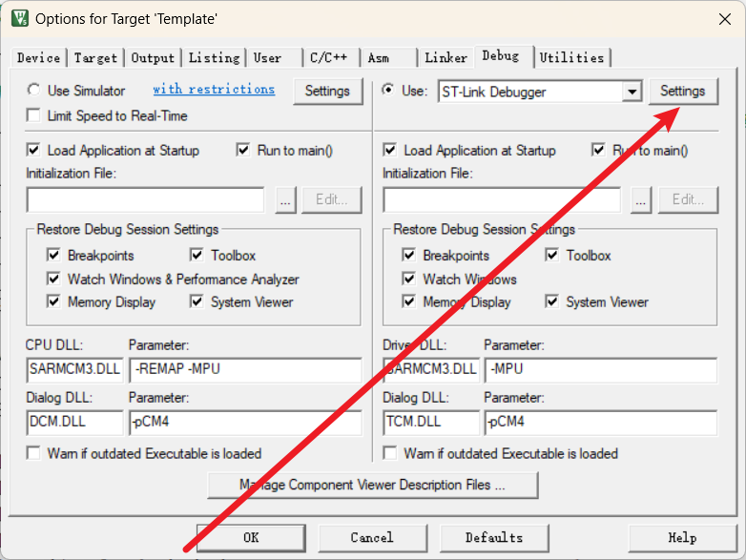Click the disabled simulator Edit... button
This screenshot has height=560, width=746.
332,199
